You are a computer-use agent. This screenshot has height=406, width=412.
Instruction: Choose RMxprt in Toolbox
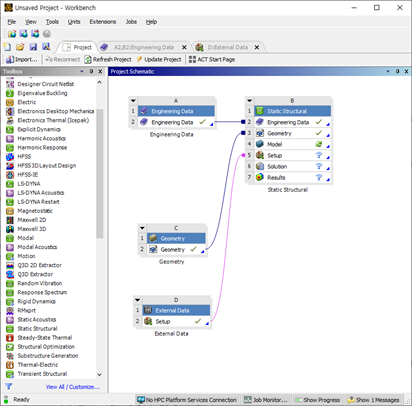pos(26,310)
